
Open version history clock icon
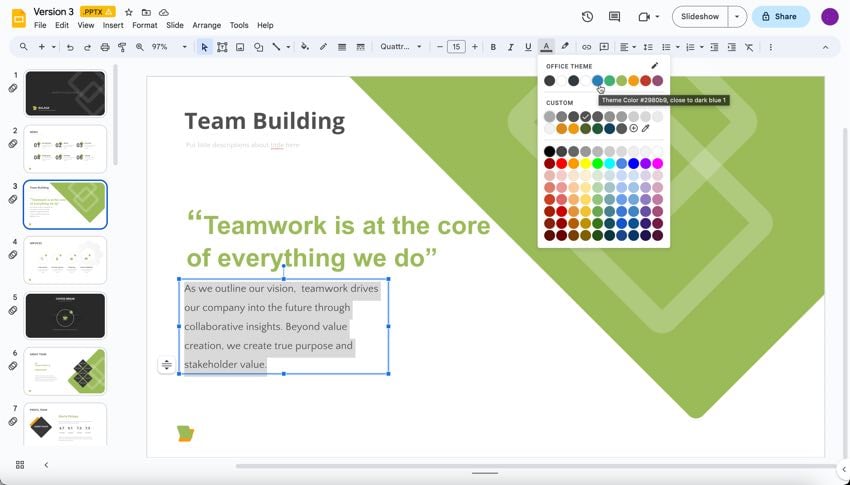click(587, 16)
